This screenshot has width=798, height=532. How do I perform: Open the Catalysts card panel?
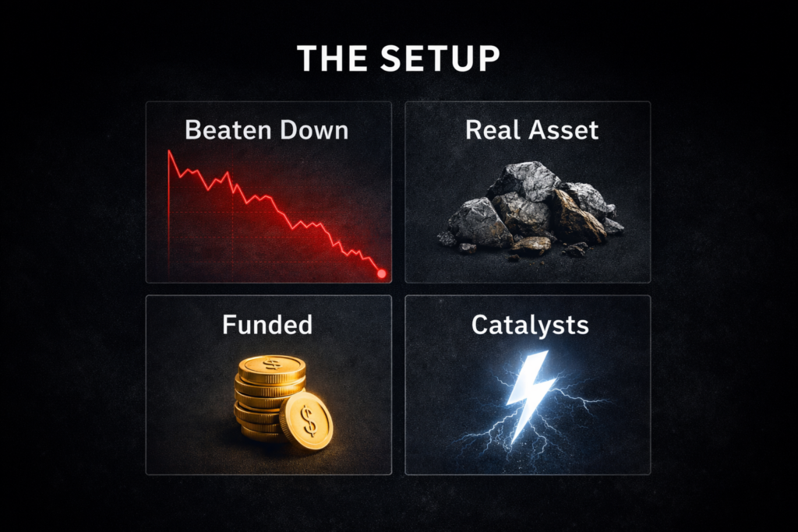[x=528, y=385]
